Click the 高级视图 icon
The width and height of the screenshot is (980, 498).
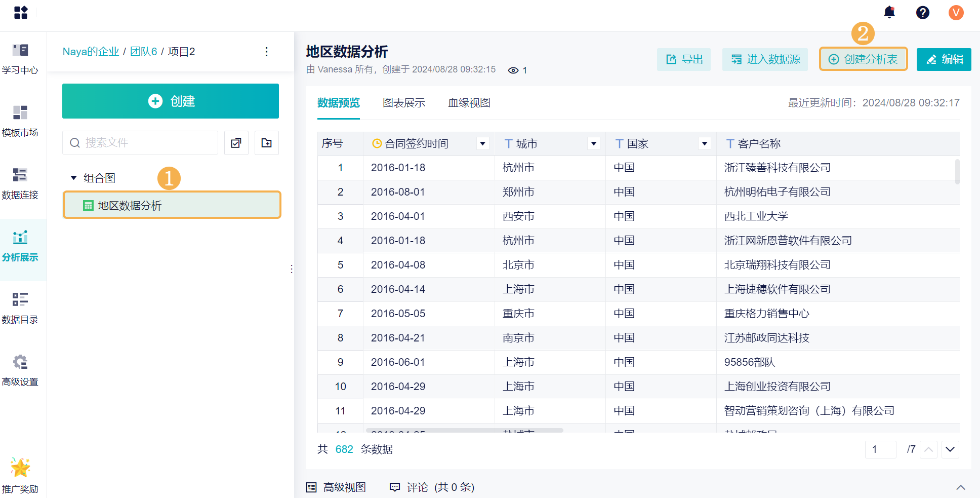coord(311,487)
